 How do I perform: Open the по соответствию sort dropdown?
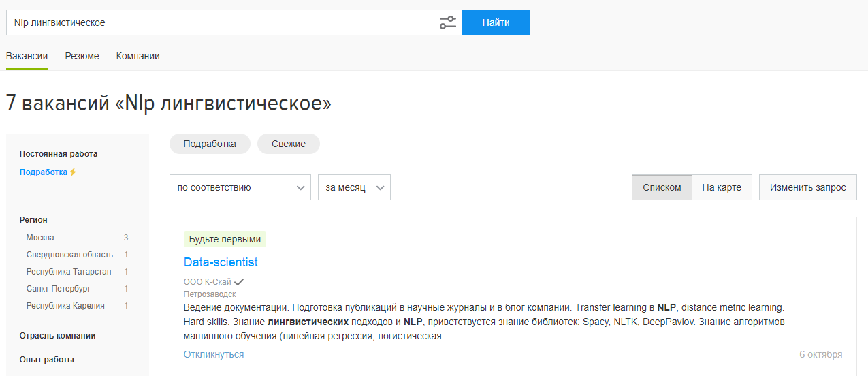[x=240, y=187]
